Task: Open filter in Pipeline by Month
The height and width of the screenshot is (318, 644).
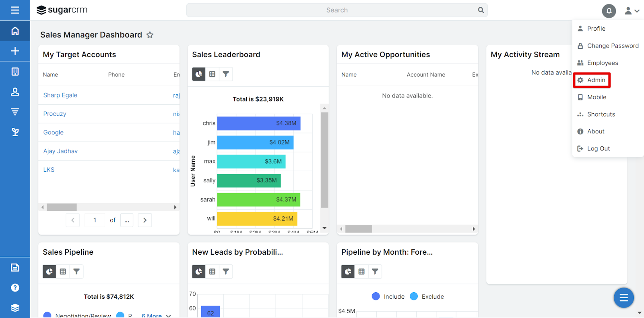Action: pos(375,272)
